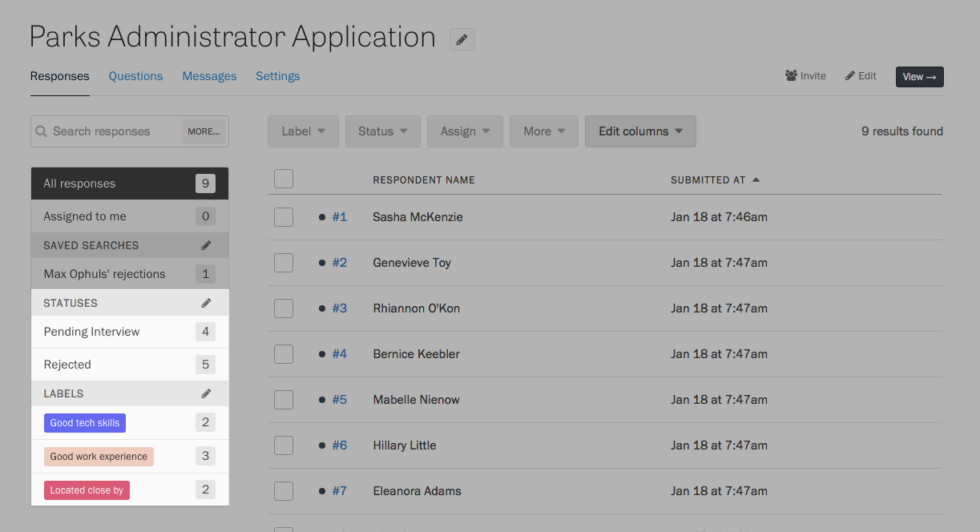Click the name Eleanora Adams

coord(417,491)
